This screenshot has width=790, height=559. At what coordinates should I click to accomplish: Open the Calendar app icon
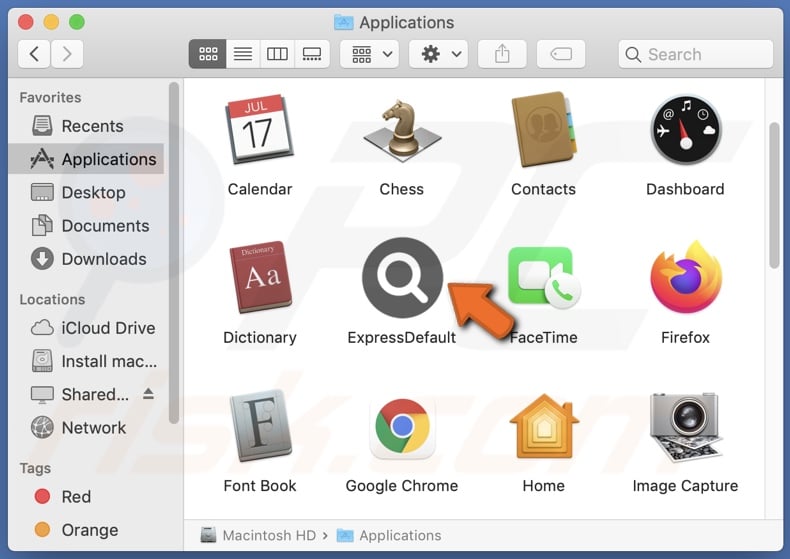259,129
